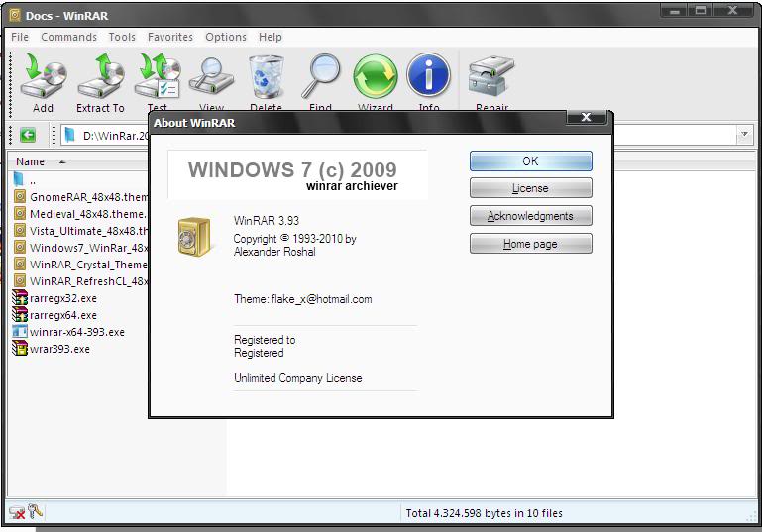Image resolution: width=762 pixels, height=532 pixels.
Task: Click the Test archive toolbar icon
Action: click(158, 76)
